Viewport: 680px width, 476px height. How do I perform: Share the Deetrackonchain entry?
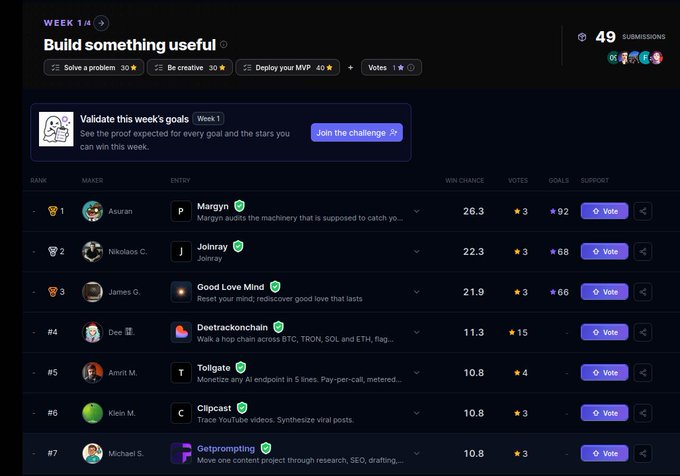(643, 332)
